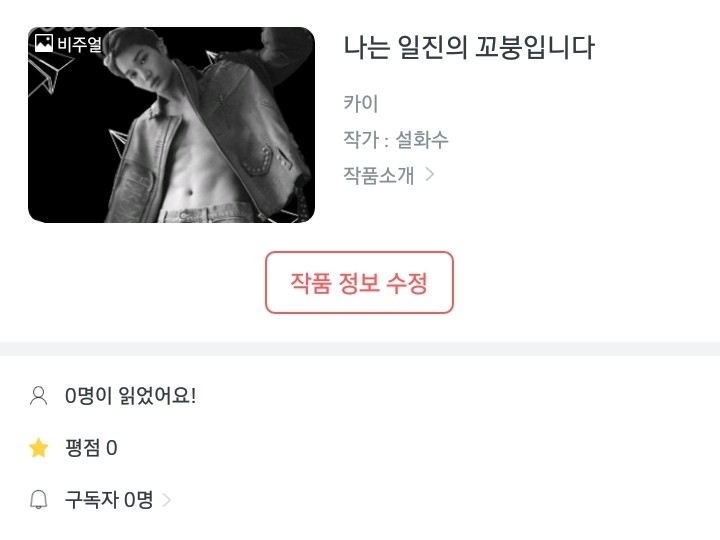The width and height of the screenshot is (720, 540).
Task: Click the 평점 0 rating text
Action: (91, 448)
